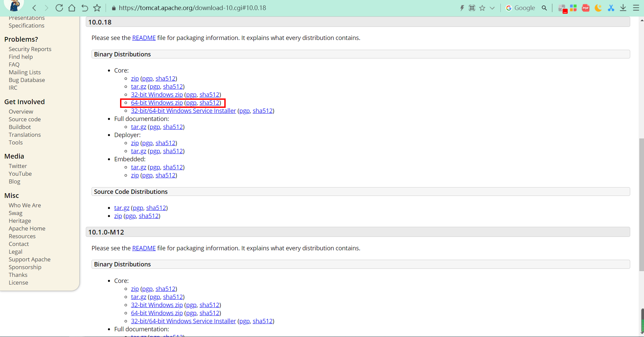644x337 pixels.
Task: Download Core tar.gz for 10.0.18
Action: (139, 87)
